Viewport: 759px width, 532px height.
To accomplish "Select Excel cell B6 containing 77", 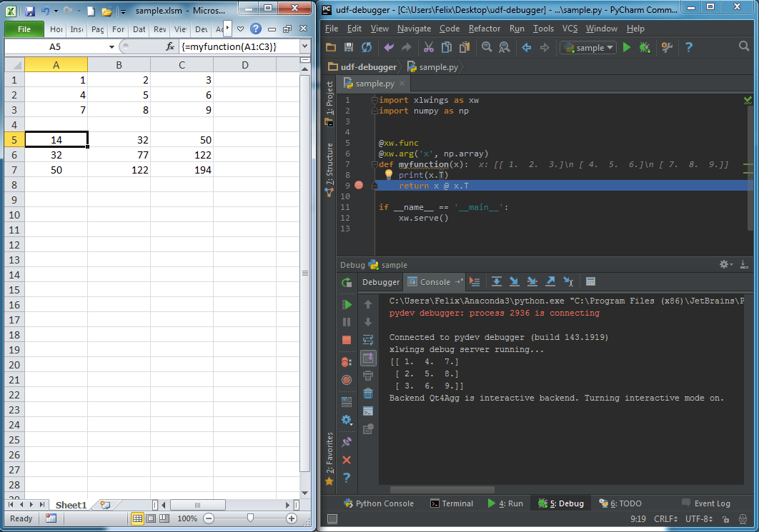I will coord(119,155).
